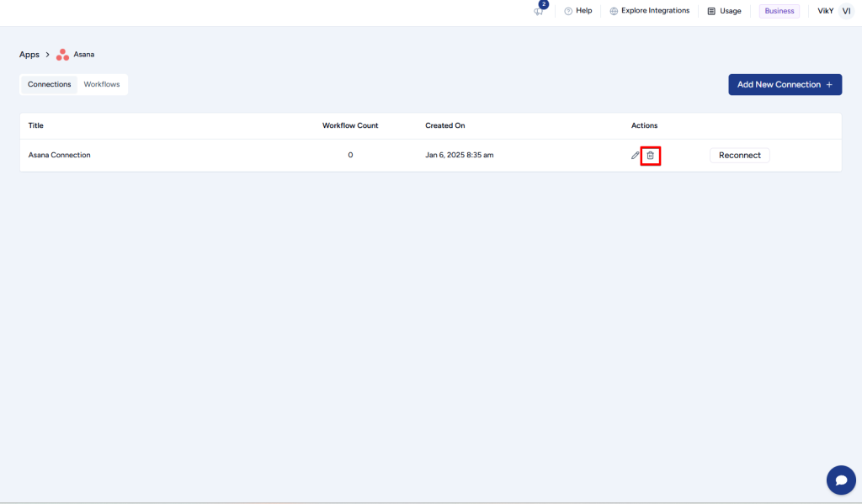Image resolution: width=862 pixels, height=504 pixels.
Task: Click the Title column header
Action: (x=36, y=125)
